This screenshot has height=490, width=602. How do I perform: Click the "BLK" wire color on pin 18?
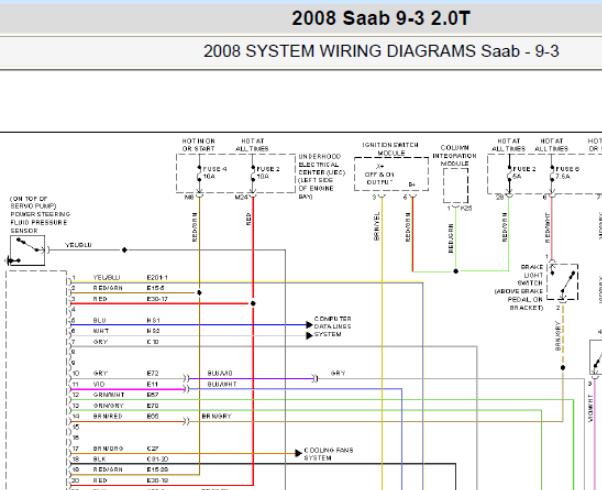point(99,459)
